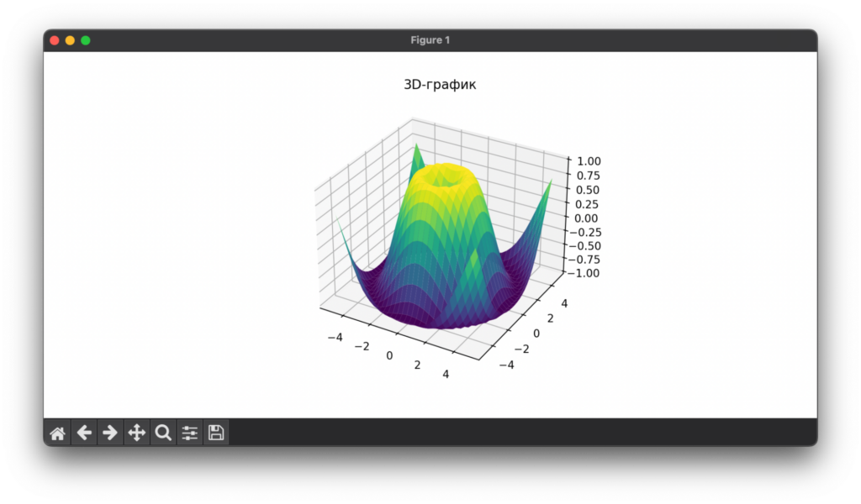The image size is (861, 504).
Task: Click the -1.00 tick label on z-axis
Action: pos(590,273)
